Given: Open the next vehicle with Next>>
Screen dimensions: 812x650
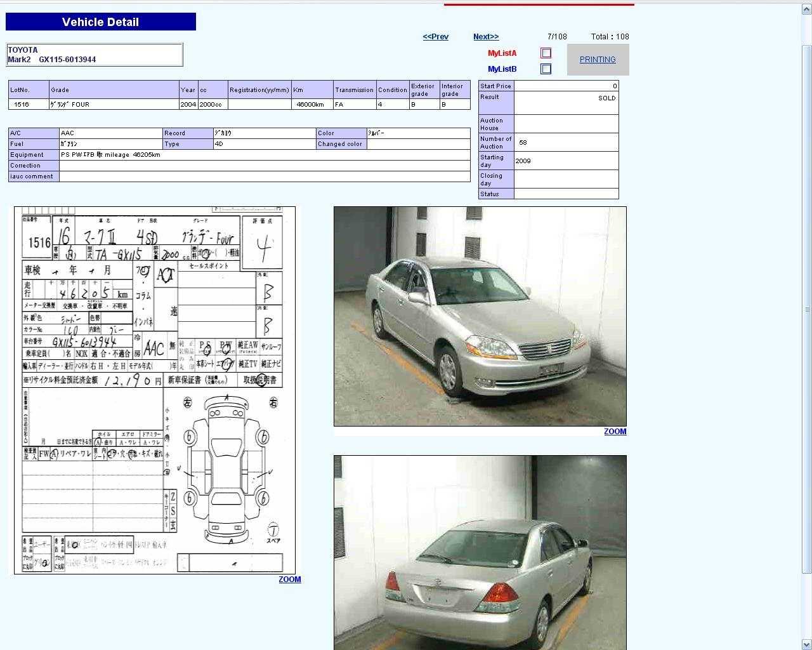Looking at the screenshot, I should coord(486,37).
